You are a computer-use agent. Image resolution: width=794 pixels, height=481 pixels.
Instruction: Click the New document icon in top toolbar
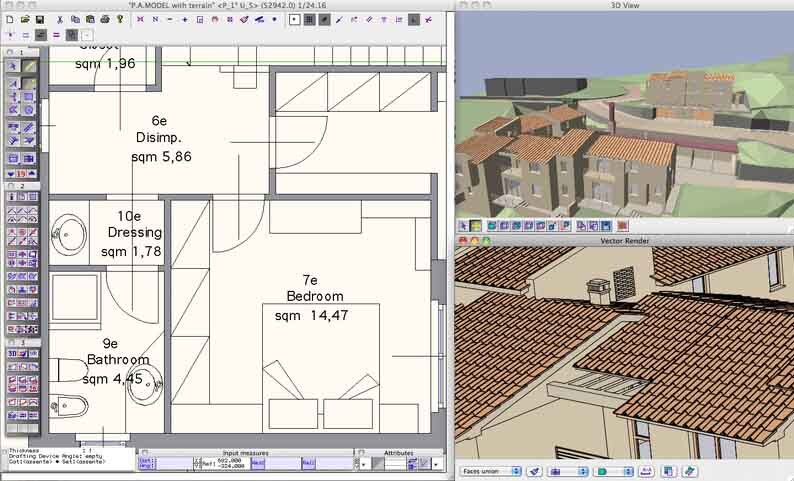click(10, 19)
